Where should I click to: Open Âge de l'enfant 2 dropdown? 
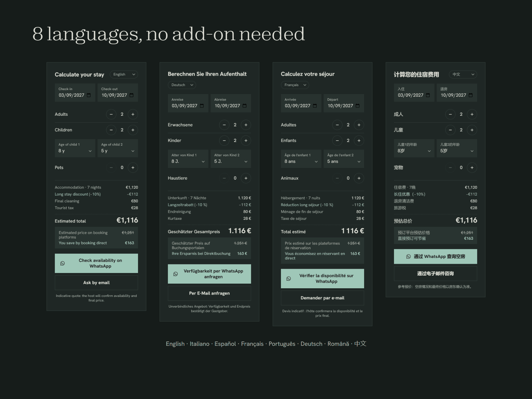click(344, 159)
